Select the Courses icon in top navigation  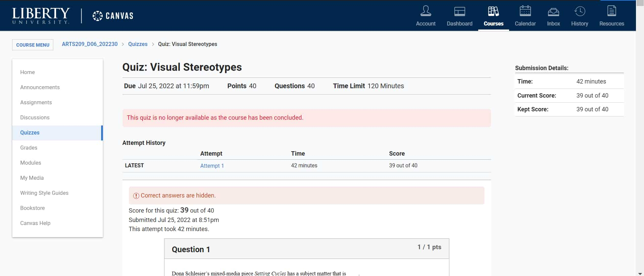(493, 11)
